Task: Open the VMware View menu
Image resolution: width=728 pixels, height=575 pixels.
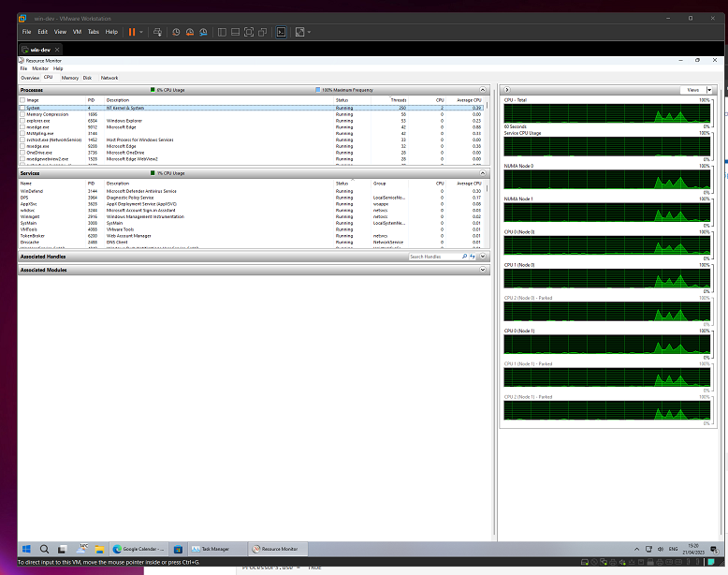Action: click(61, 32)
